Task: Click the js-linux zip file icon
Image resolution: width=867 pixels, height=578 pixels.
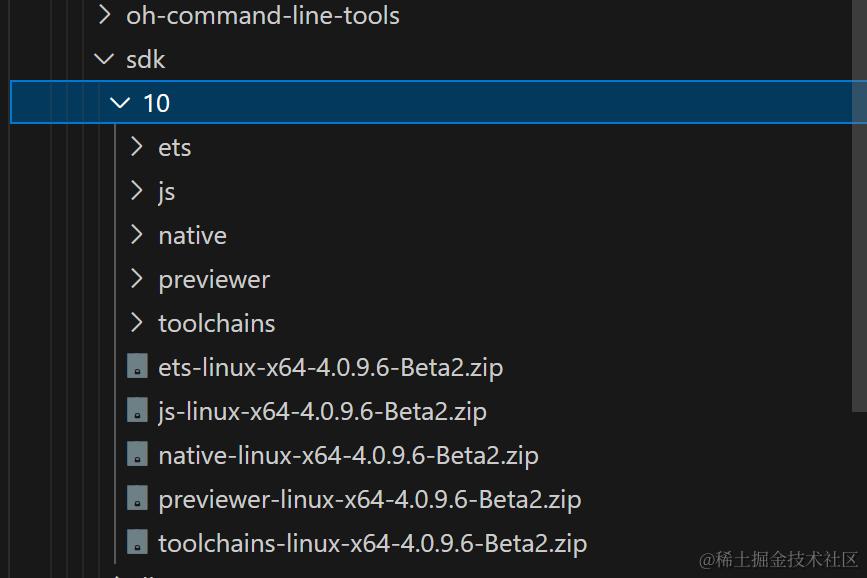Action: pyautogui.click(x=137, y=411)
